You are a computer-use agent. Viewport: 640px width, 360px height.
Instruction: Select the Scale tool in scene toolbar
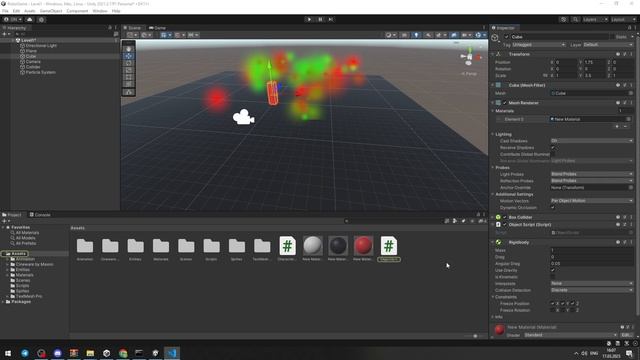(129, 70)
